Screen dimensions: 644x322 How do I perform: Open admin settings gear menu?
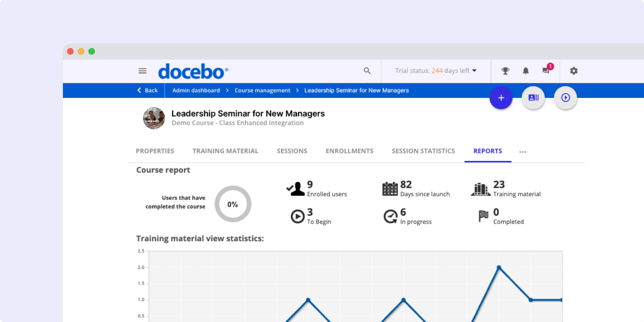coord(574,71)
